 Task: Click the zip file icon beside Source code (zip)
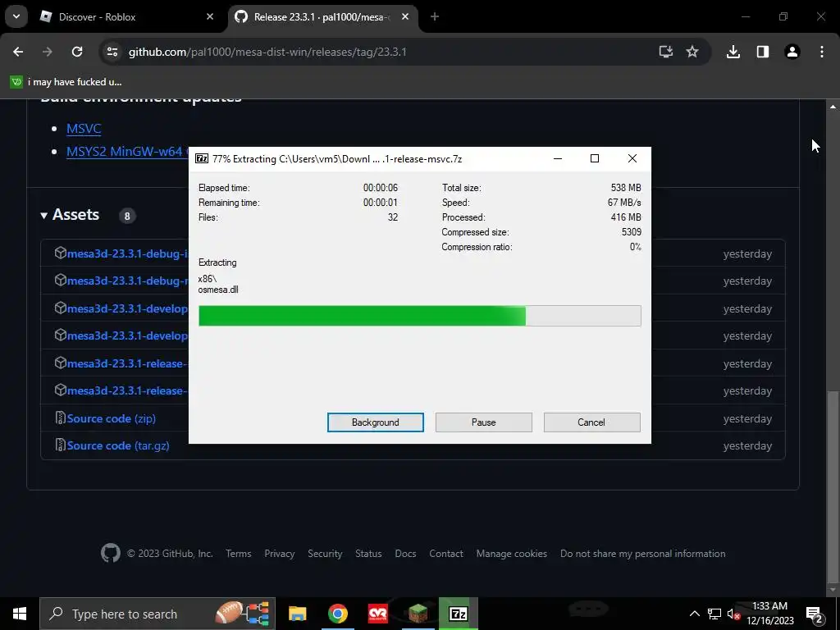click(61, 418)
